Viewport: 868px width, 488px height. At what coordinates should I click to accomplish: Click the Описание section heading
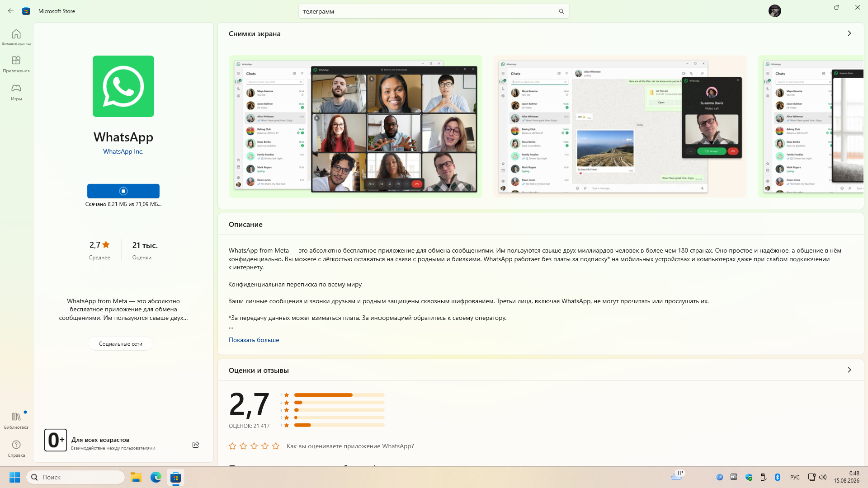[x=245, y=225]
